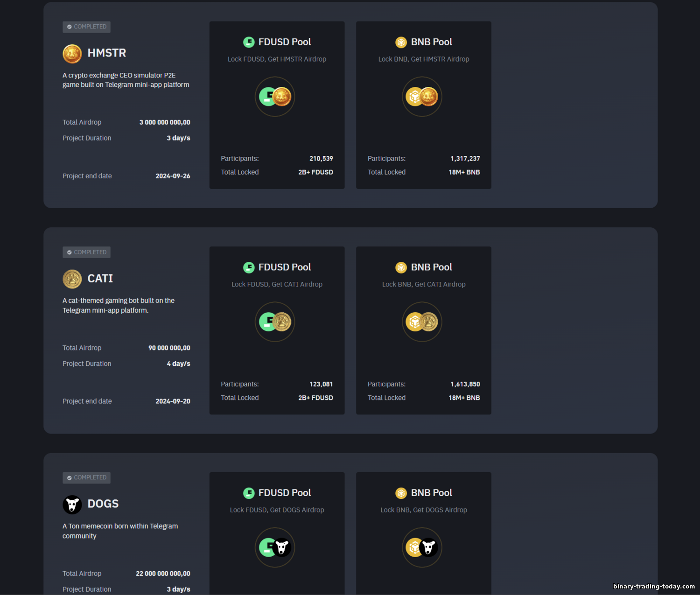Click 'Lock BNB, Get HMSTR Airdrop' text

pos(424,59)
